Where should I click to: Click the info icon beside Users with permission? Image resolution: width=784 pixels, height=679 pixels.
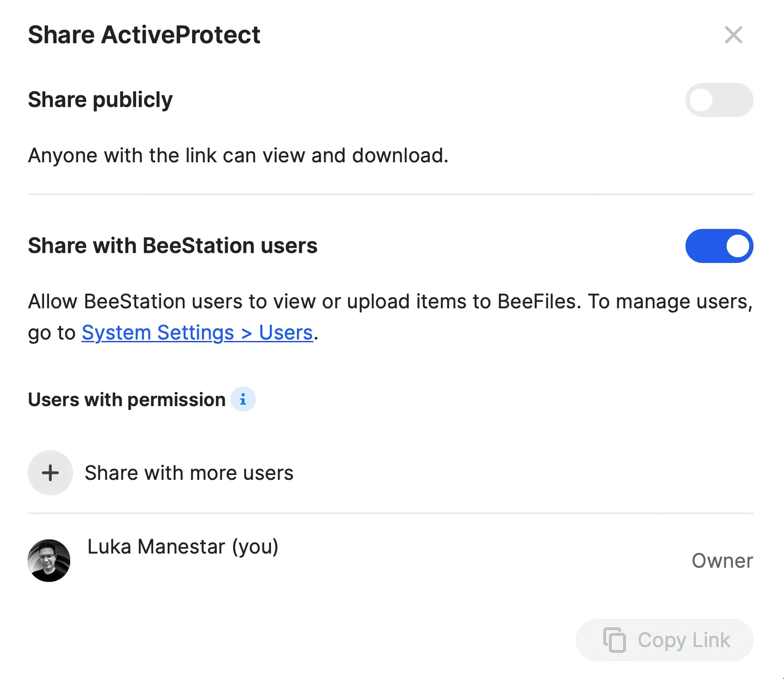[x=243, y=399]
